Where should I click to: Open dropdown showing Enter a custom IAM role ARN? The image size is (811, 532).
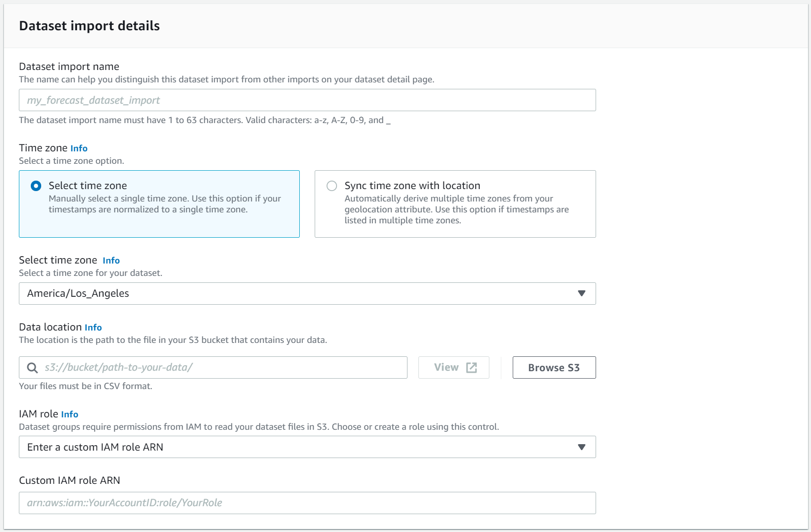point(307,447)
